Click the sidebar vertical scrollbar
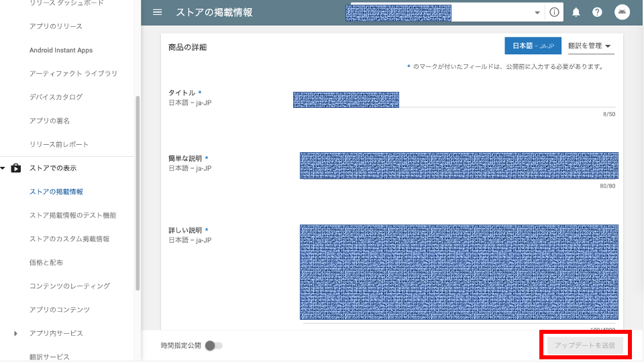The image size is (644, 362). [x=138, y=193]
